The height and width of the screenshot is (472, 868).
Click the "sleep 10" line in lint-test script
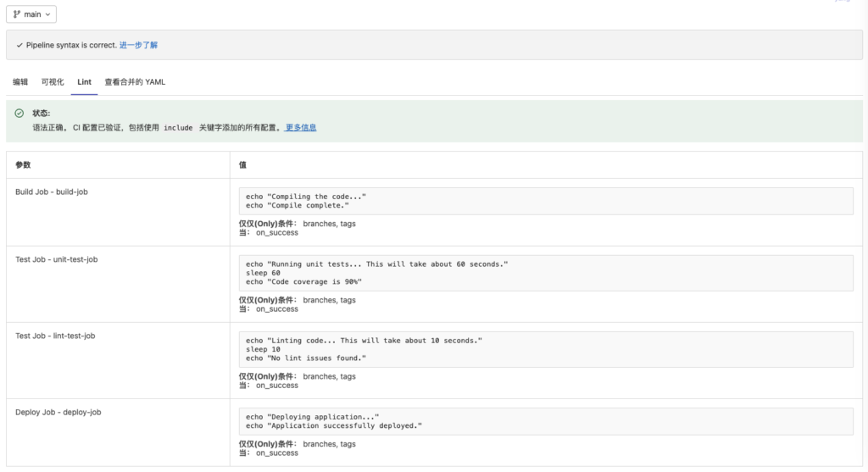point(263,349)
